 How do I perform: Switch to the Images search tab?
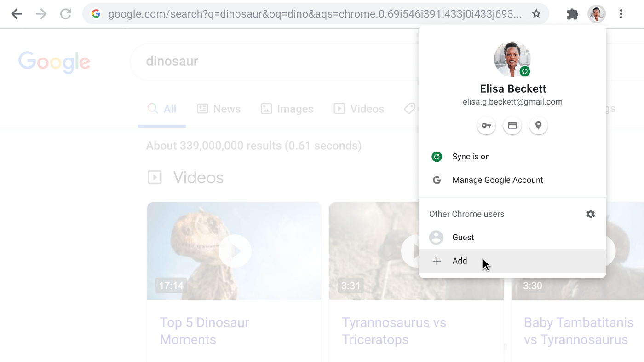[287, 109]
